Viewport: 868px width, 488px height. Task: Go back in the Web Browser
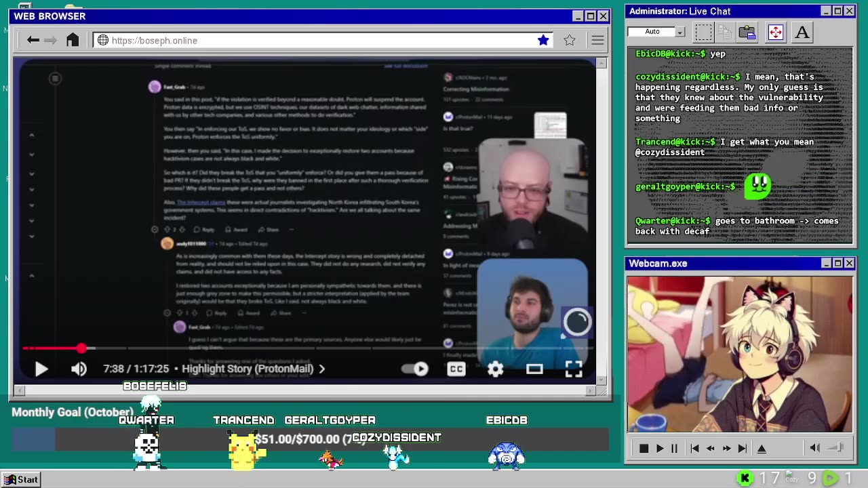tap(33, 41)
